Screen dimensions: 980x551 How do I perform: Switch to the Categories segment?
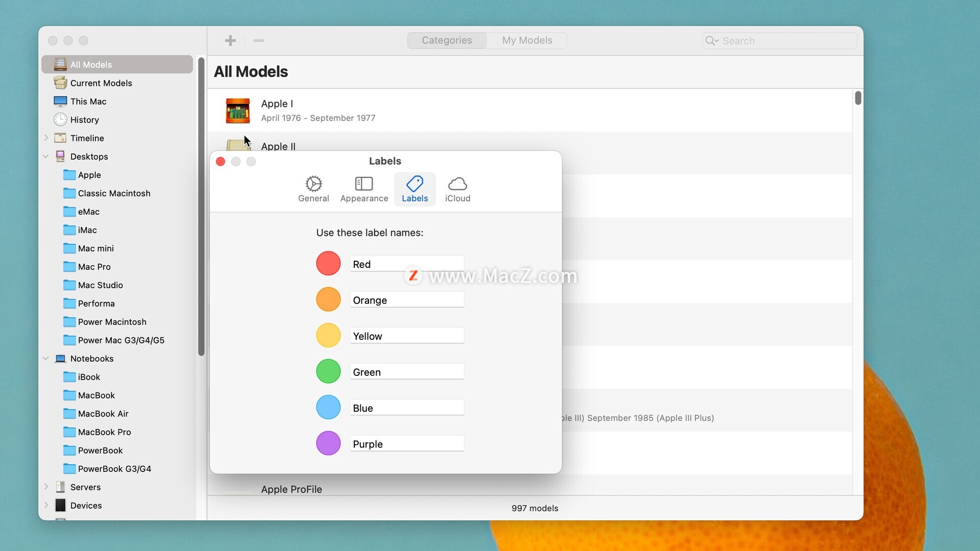click(447, 40)
